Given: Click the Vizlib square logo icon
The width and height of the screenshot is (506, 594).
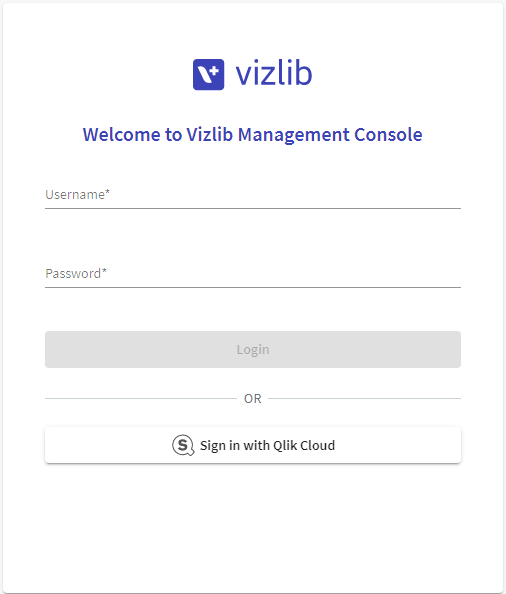Looking at the screenshot, I should click(x=208, y=74).
